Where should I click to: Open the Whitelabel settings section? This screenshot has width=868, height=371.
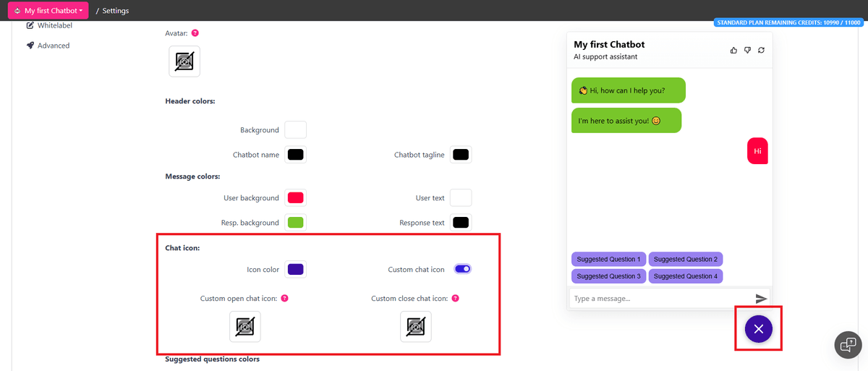[x=54, y=25]
